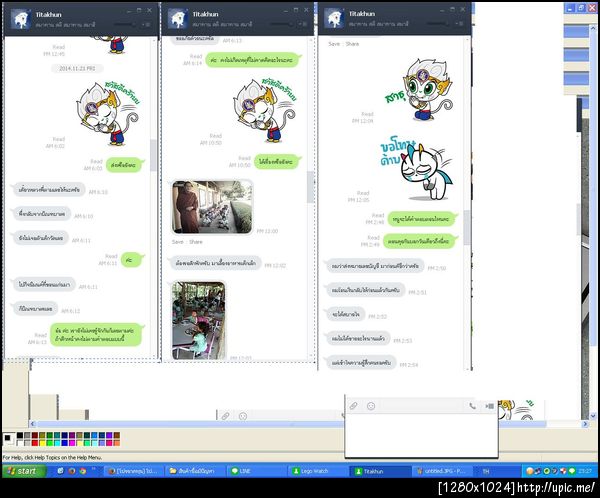Open Internet Explorer from quick launch
This screenshot has width=600, height=498.
tap(60, 471)
